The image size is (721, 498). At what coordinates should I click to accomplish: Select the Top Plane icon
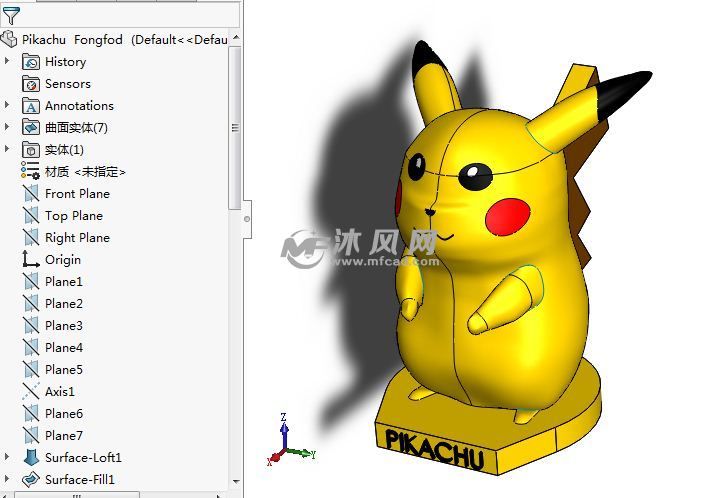(31, 216)
